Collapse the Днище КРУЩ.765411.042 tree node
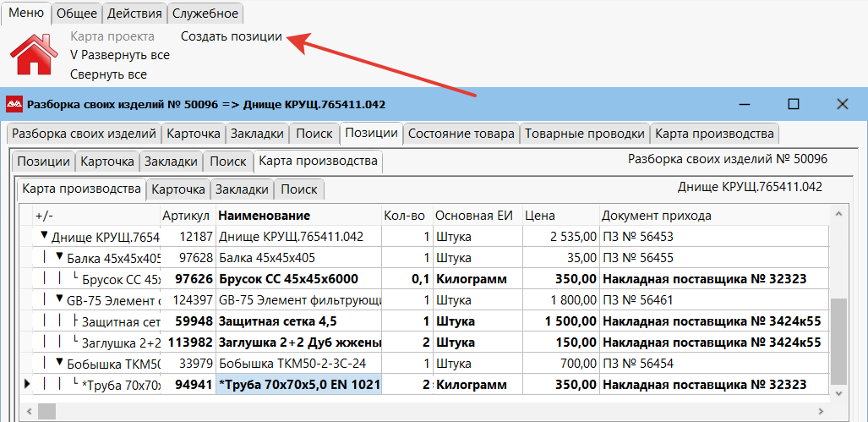 click(x=44, y=237)
